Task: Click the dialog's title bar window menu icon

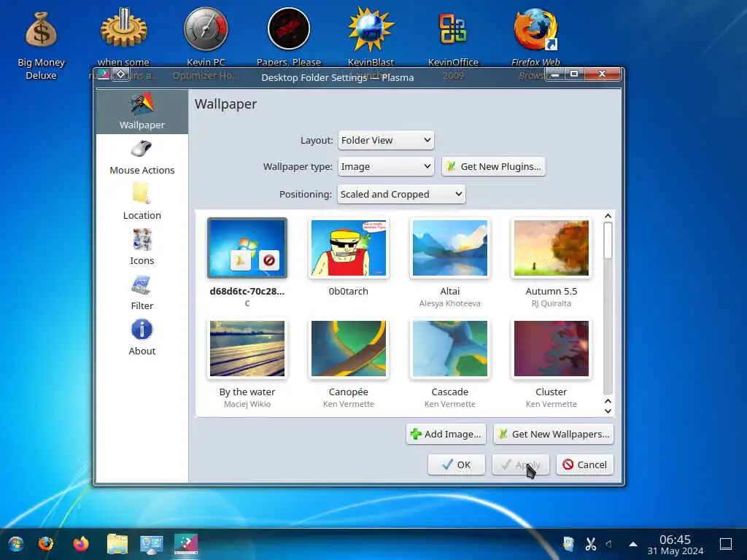Action: tap(104, 74)
